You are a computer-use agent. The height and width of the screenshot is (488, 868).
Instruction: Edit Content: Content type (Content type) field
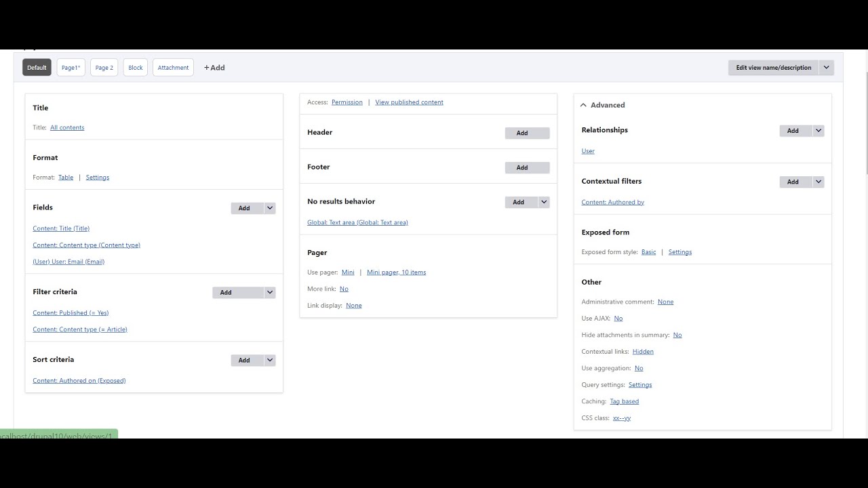click(87, 245)
